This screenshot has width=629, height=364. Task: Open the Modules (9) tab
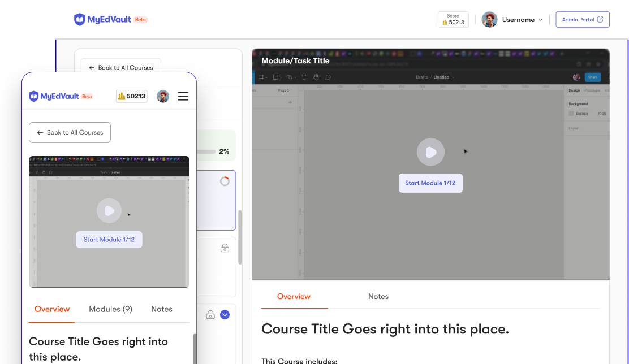click(111, 309)
